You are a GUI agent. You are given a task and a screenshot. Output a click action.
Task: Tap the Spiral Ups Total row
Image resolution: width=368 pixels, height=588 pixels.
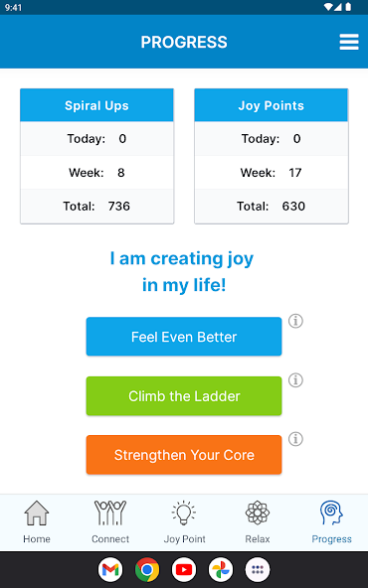(96, 206)
